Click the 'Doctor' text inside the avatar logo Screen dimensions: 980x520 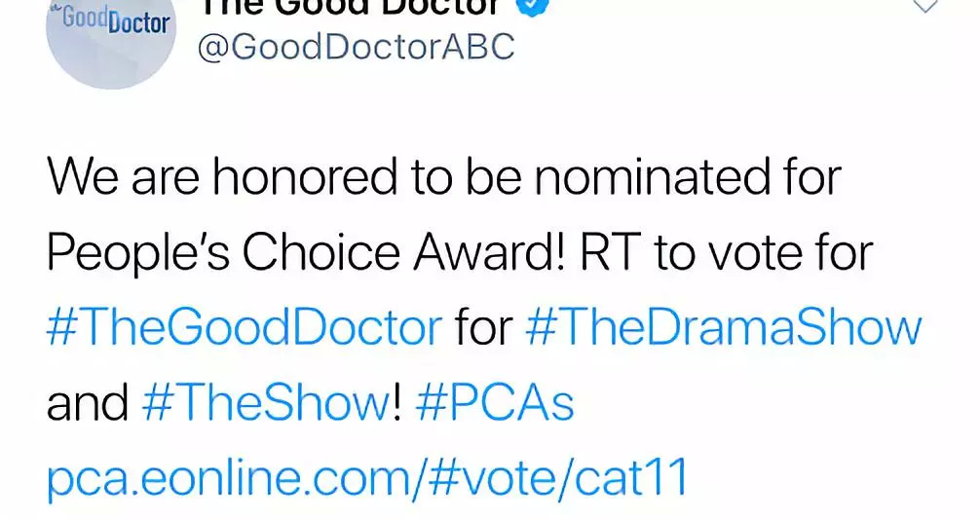137,22
